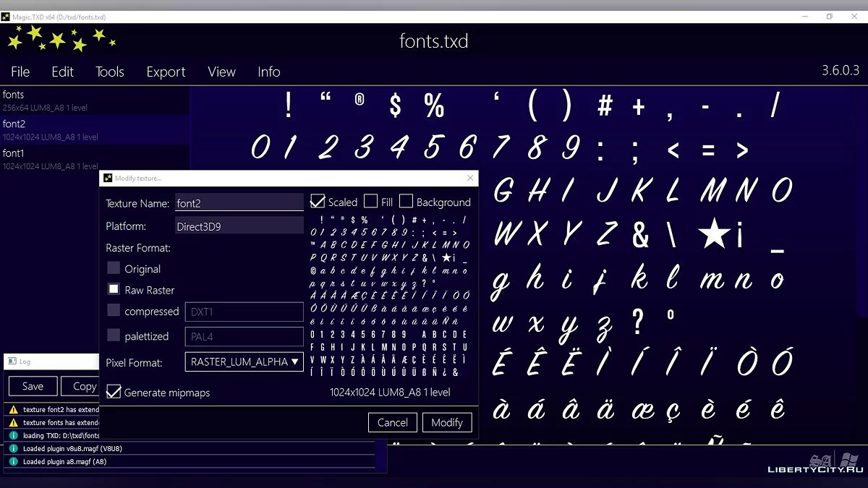The width and height of the screenshot is (868, 488).
Task: Open the Tools menu
Action: (110, 72)
